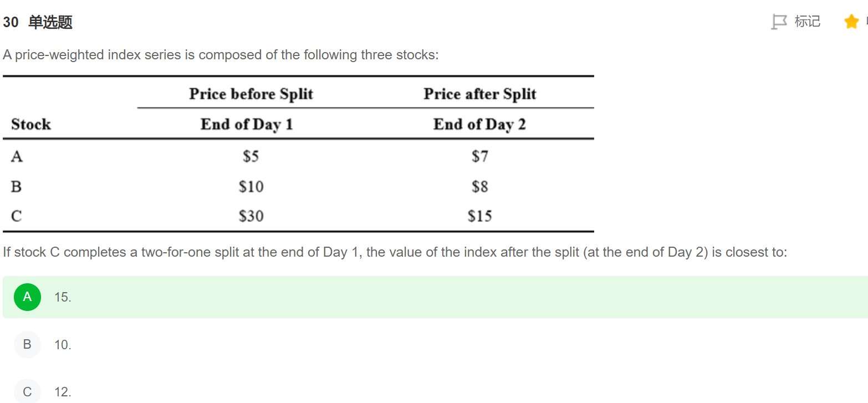The width and height of the screenshot is (868, 403).
Task: Click the "End of Day 2" subheader
Action: (x=479, y=124)
